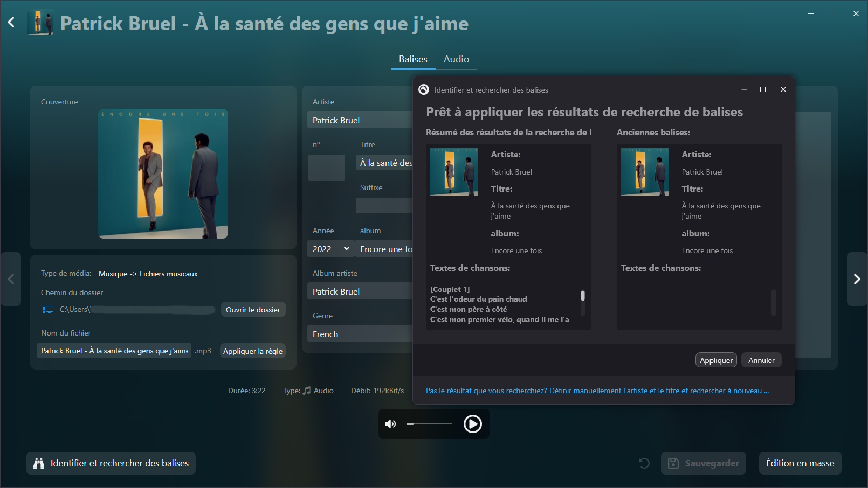Mute audio with the speaker icon
Viewport: 868px width, 488px height.
coord(390,424)
